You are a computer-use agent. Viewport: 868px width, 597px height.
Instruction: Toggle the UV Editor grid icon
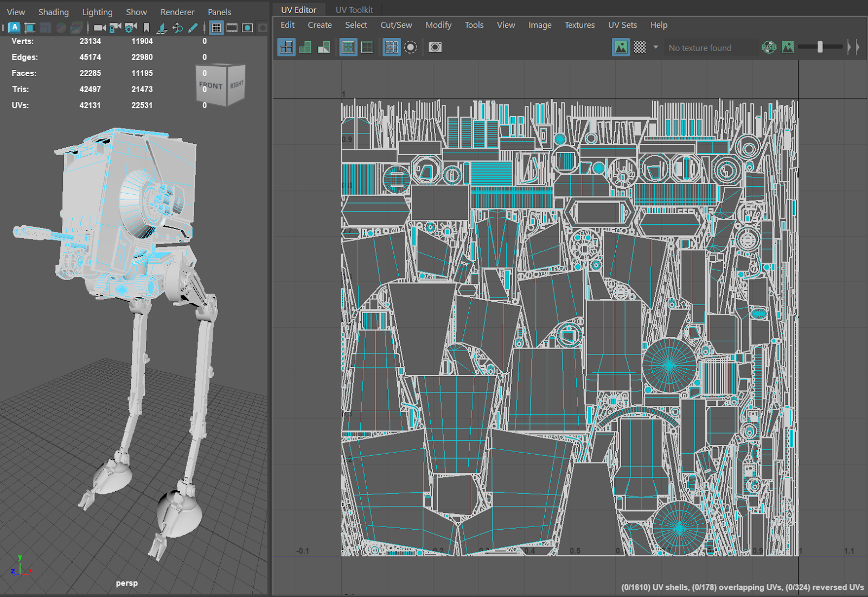pyautogui.click(x=391, y=47)
